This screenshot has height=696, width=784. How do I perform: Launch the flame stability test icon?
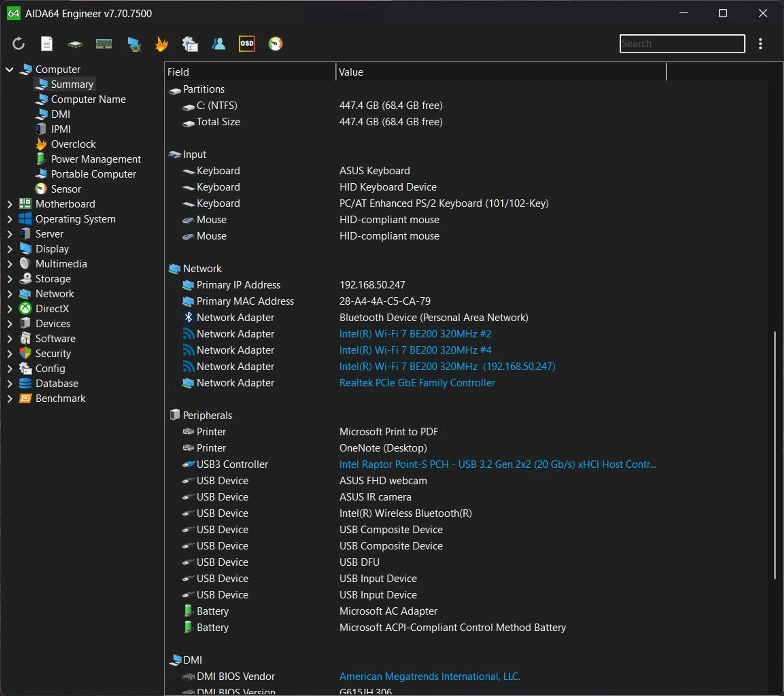[x=162, y=43]
